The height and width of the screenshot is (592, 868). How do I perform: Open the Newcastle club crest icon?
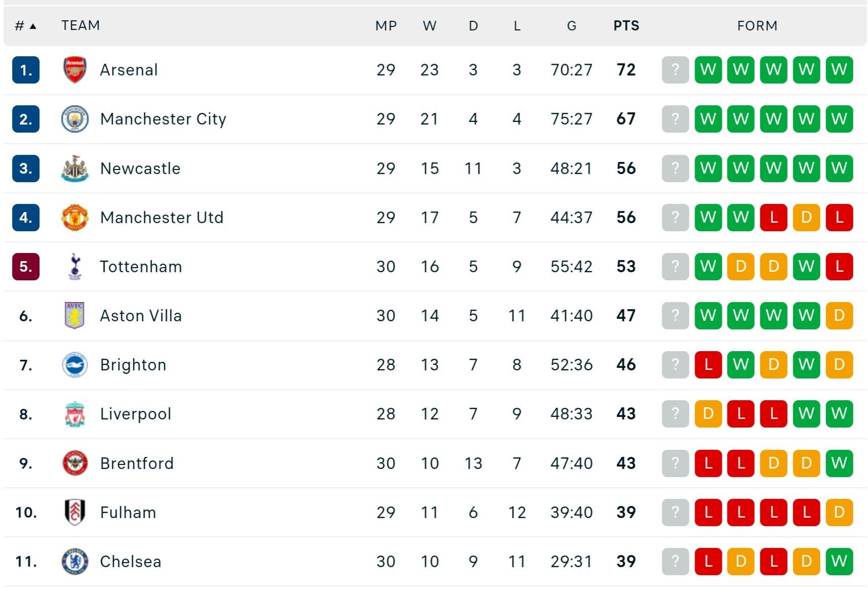[x=75, y=168]
